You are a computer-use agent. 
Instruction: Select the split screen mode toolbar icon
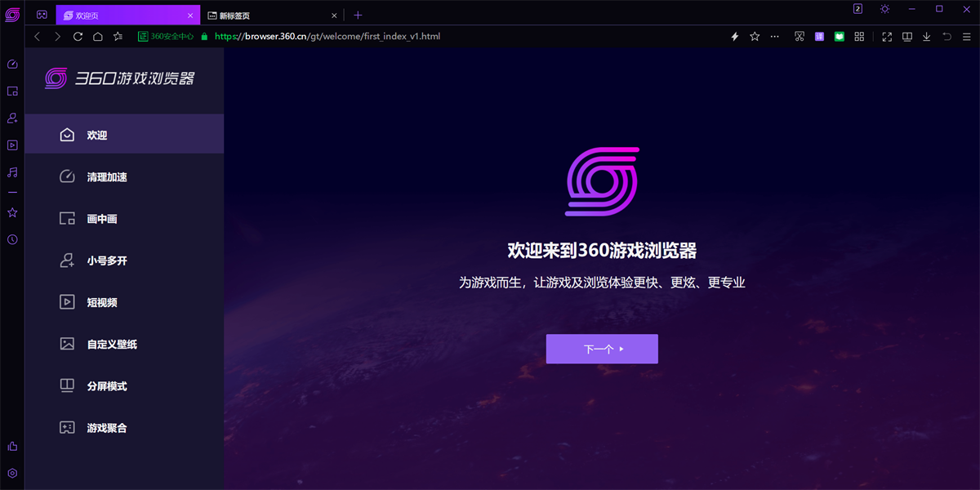pyautogui.click(x=906, y=36)
